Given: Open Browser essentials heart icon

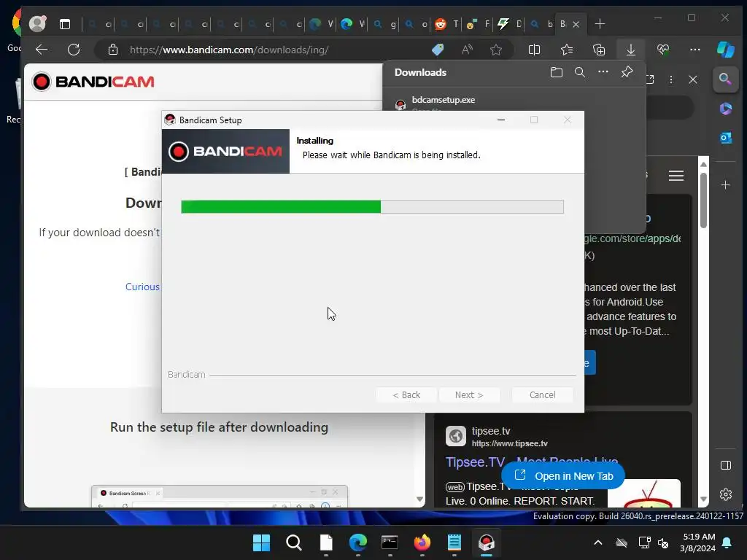Looking at the screenshot, I should (663, 50).
